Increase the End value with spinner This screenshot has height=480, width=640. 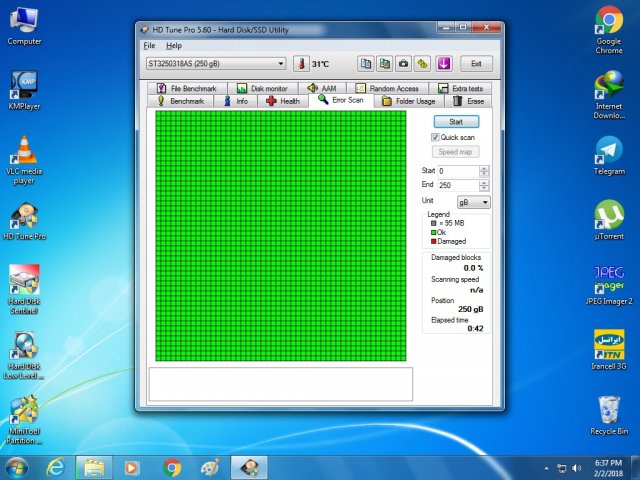pos(485,182)
